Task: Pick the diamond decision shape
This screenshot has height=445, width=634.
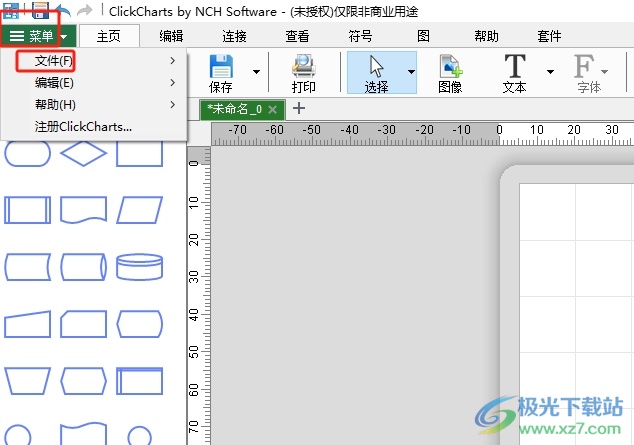Action: pyautogui.click(x=83, y=153)
